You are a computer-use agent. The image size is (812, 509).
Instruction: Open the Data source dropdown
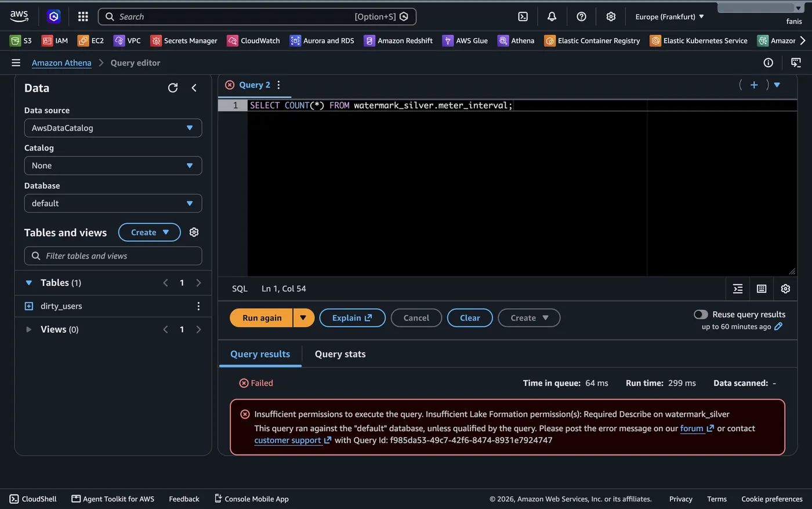113,128
